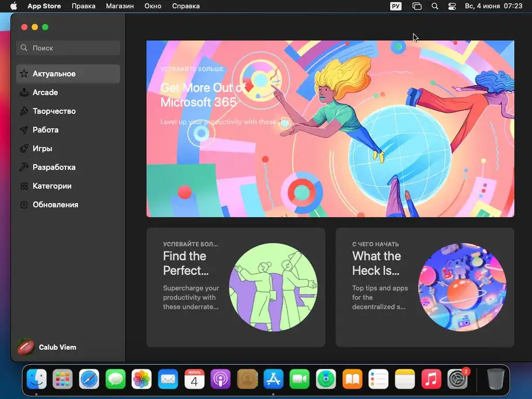Open Mail from the Dock

click(x=168, y=379)
